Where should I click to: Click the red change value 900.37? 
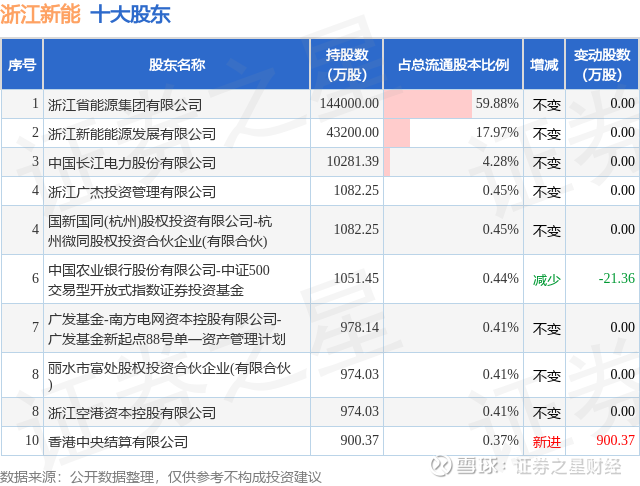coord(616,441)
